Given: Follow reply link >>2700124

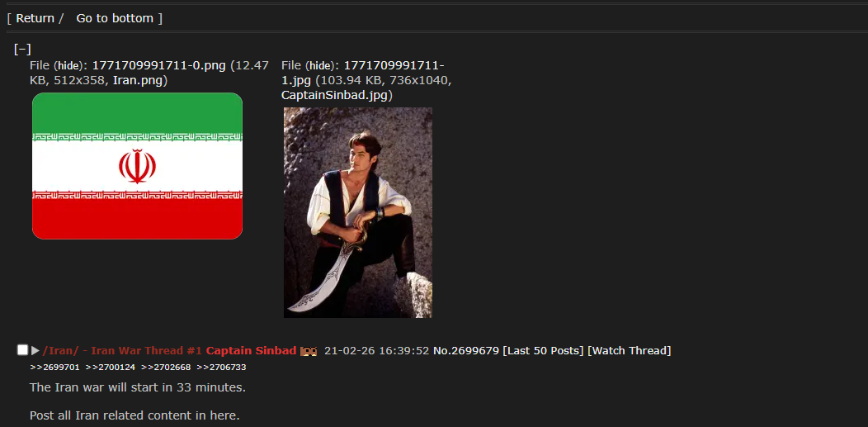Looking at the screenshot, I should pyautogui.click(x=111, y=368).
